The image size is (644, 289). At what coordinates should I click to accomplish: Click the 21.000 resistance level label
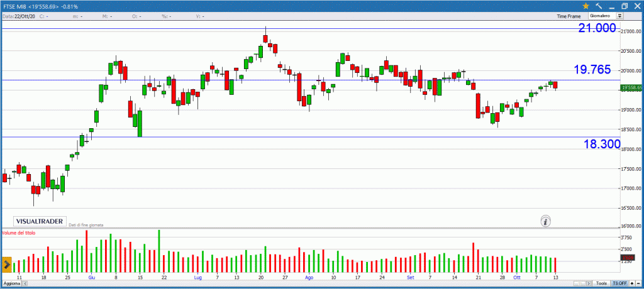pos(597,28)
